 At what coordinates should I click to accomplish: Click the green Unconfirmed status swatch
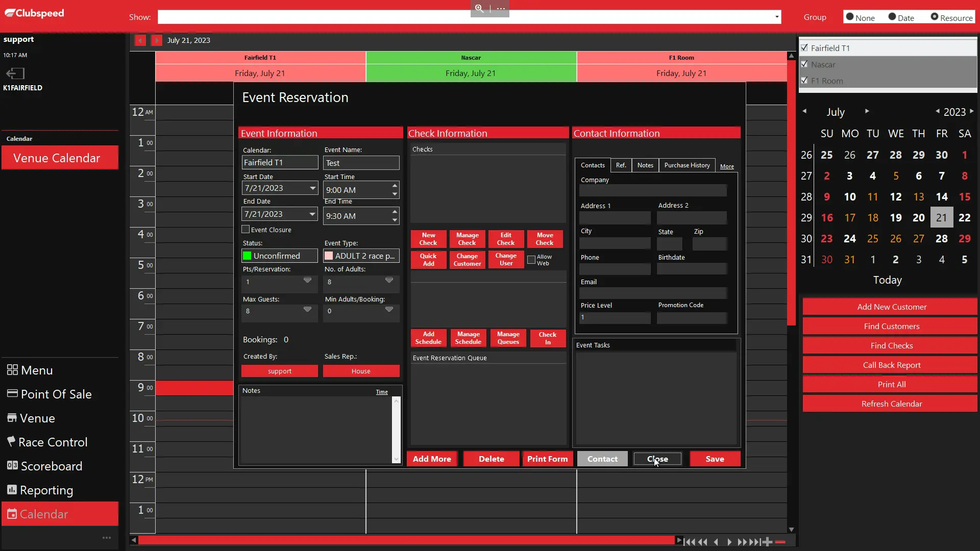[247, 256]
